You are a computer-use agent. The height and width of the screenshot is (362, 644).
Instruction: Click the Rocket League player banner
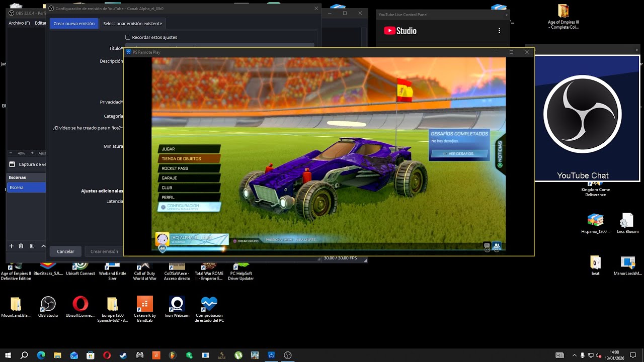pyautogui.click(x=192, y=240)
